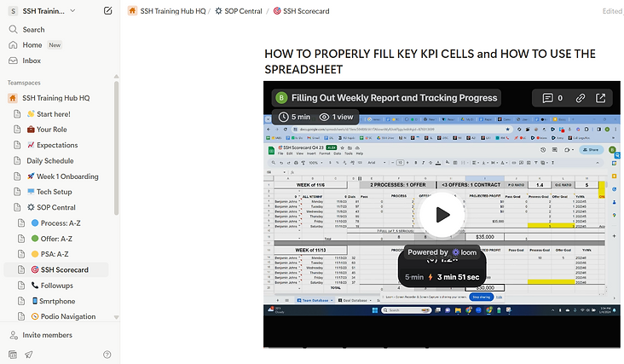Click the 1 view count badge

tap(337, 117)
